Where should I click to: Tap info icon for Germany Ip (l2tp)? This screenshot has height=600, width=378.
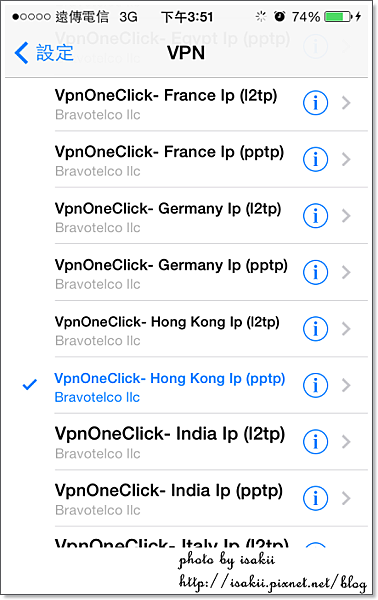click(x=315, y=216)
